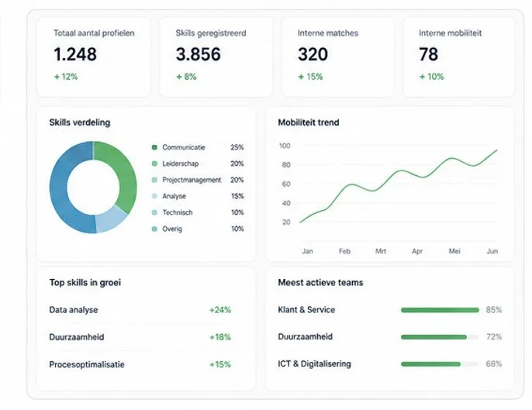The height and width of the screenshot is (410, 532).
Task: Open the Skills geregistreerd value 3.856
Action: [x=199, y=54]
